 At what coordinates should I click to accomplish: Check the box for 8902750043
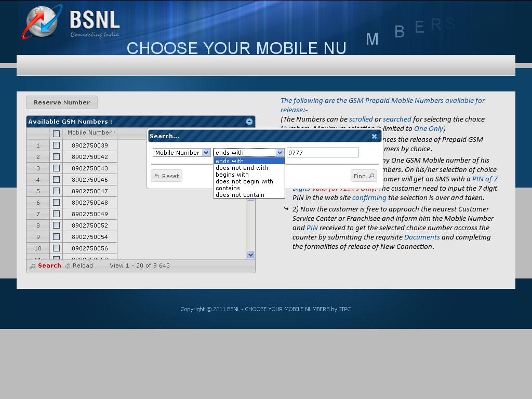click(x=56, y=168)
